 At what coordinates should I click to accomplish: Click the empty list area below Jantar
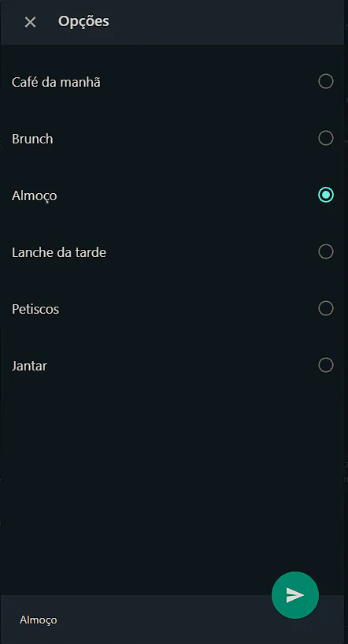point(172,472)
